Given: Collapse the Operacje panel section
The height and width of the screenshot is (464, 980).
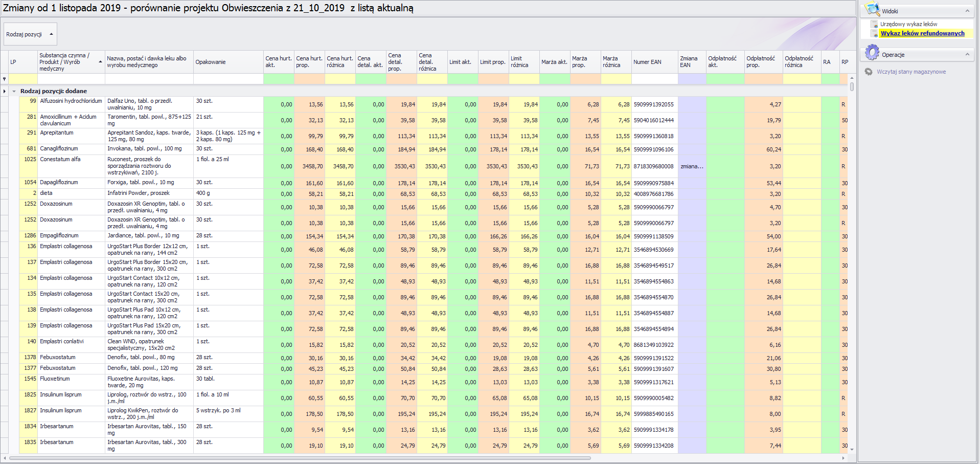Looking at the screenshot, I should click(967, 54).
